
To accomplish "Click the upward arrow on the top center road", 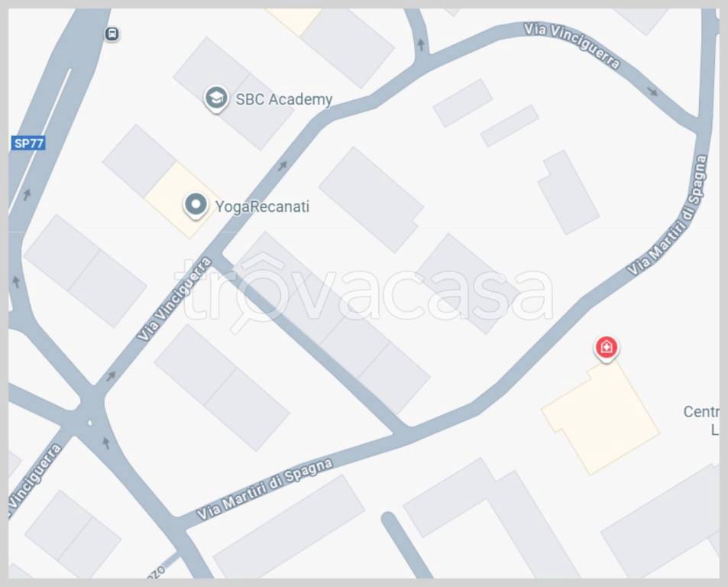I will (x=421, y=44).
